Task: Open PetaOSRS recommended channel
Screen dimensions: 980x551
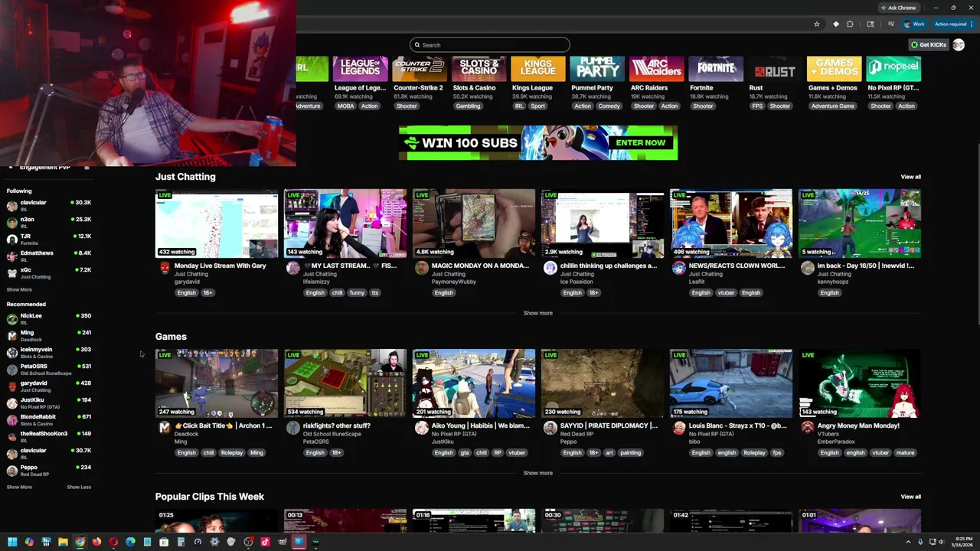Action: 49,369
